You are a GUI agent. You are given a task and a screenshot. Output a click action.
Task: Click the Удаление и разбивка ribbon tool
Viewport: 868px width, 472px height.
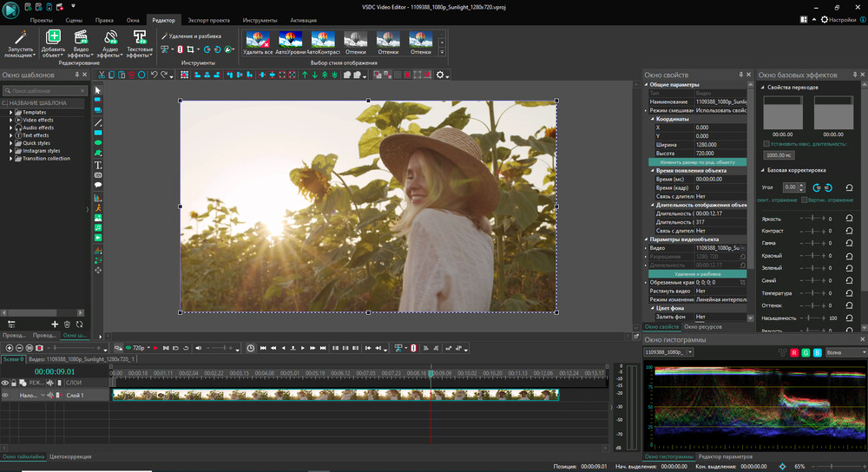[192, 36]
